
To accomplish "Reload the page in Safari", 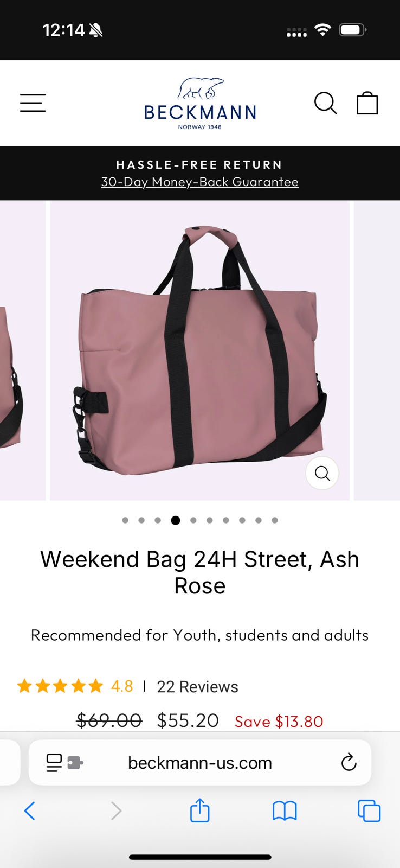I will point(349,762).
